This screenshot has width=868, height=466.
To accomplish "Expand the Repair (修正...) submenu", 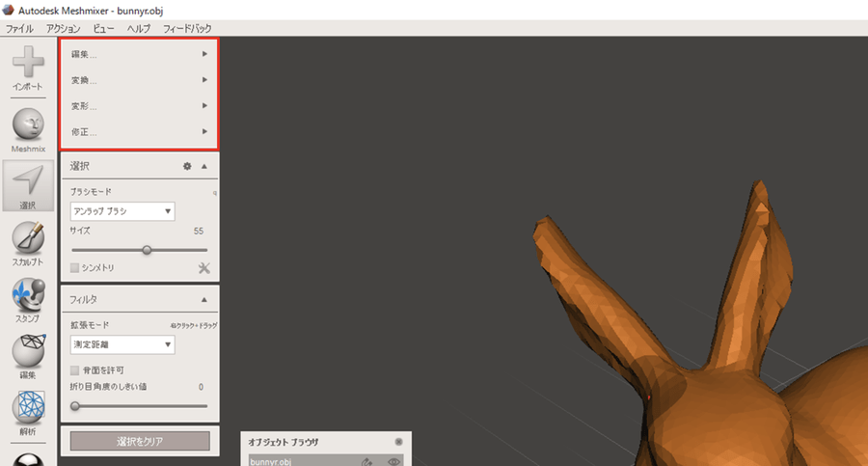I will (139, 132).
